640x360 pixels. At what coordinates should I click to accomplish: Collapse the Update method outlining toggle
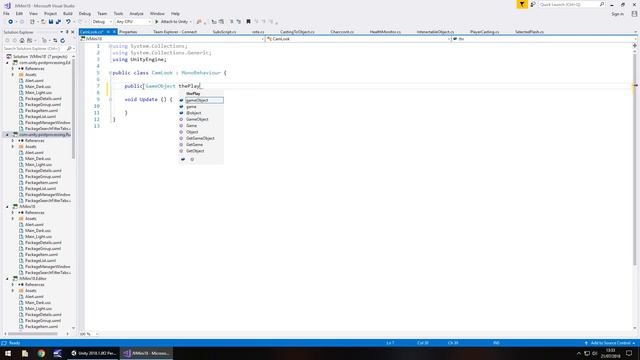(110, 99)
